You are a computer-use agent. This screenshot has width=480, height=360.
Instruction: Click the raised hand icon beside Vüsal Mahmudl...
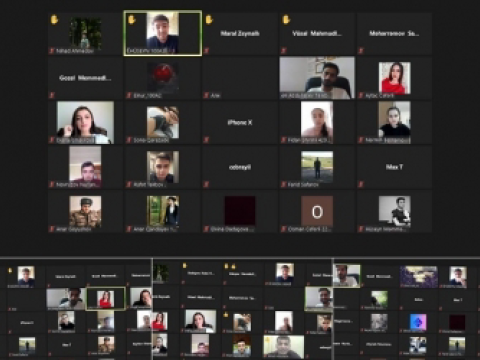286,20
